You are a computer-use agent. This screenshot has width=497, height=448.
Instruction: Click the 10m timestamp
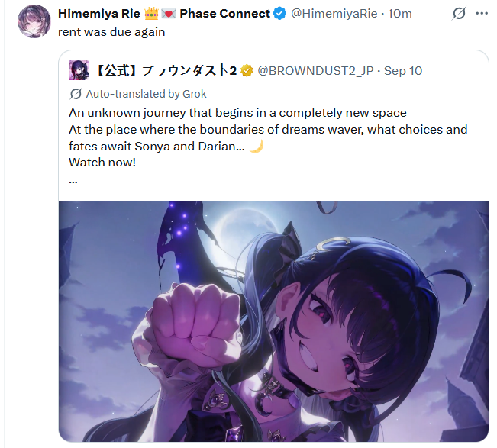point(400,14)
